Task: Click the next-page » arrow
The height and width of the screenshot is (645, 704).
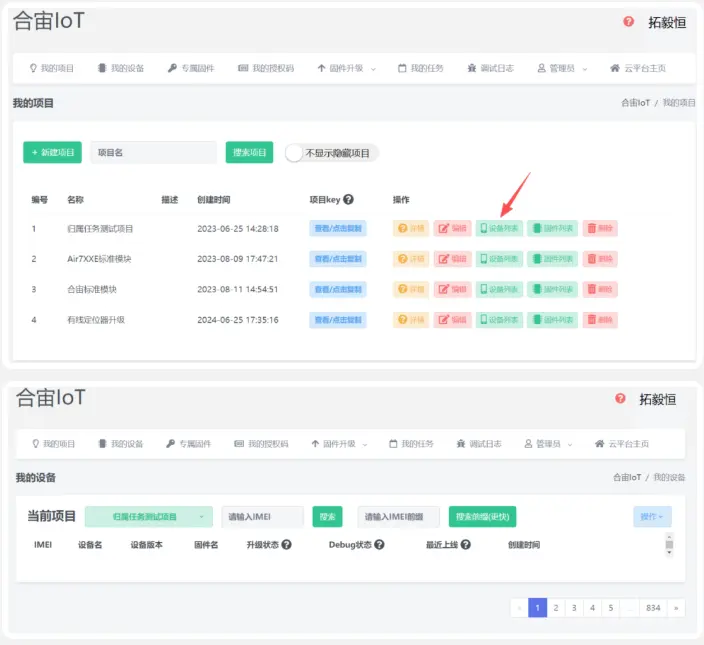Action: tap(676, 608)
